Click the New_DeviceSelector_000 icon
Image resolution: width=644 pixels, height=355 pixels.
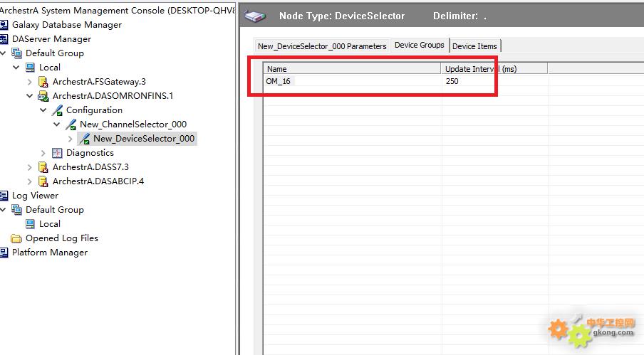pos(84,139)
